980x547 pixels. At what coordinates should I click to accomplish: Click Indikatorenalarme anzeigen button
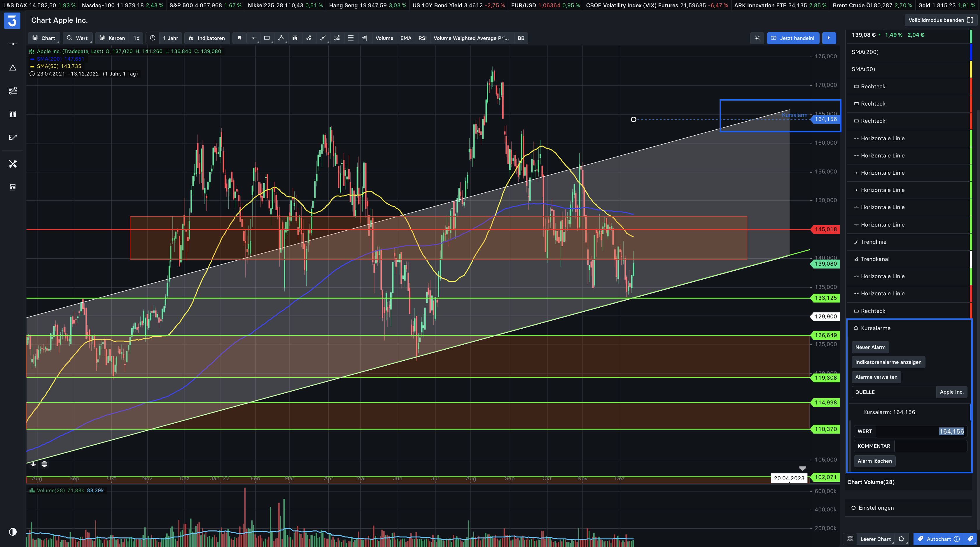point(888,362)
